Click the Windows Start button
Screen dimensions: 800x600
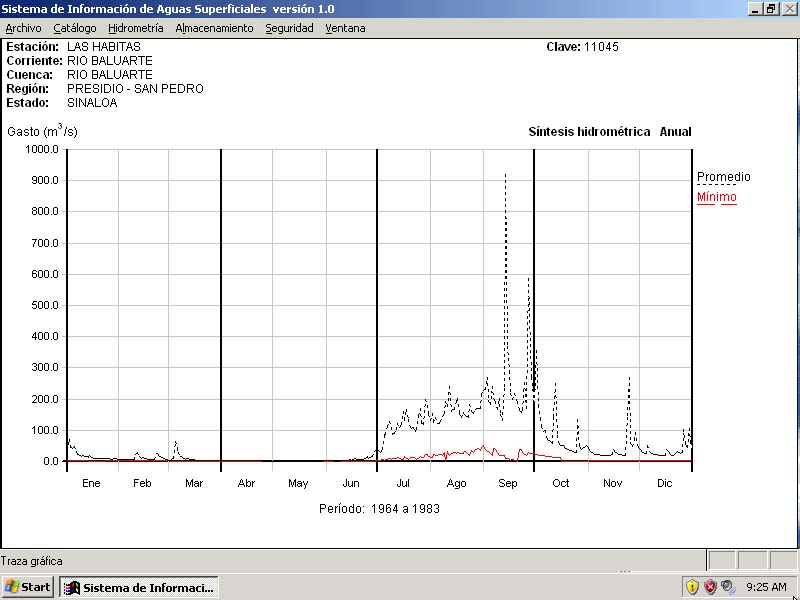click(x=28, y=587)
